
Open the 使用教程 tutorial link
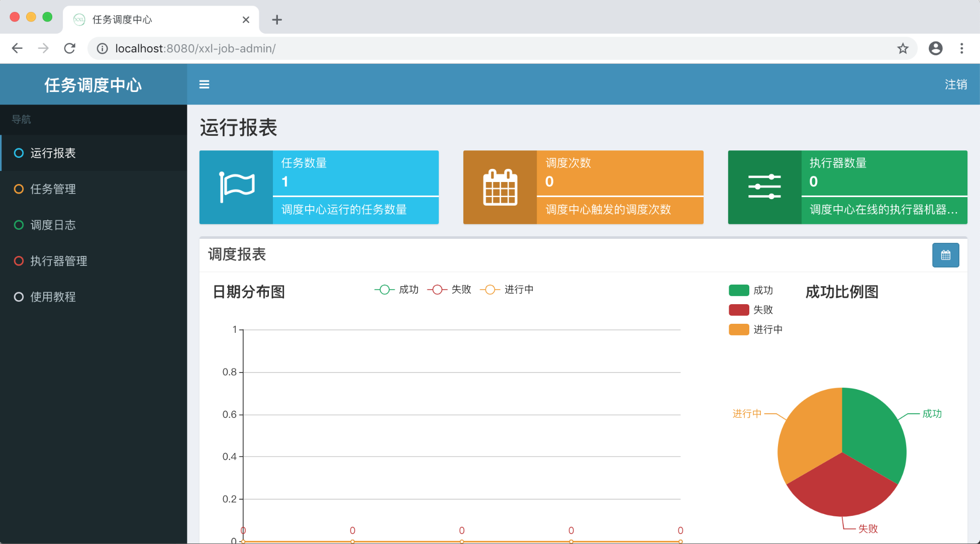[53, 297]
